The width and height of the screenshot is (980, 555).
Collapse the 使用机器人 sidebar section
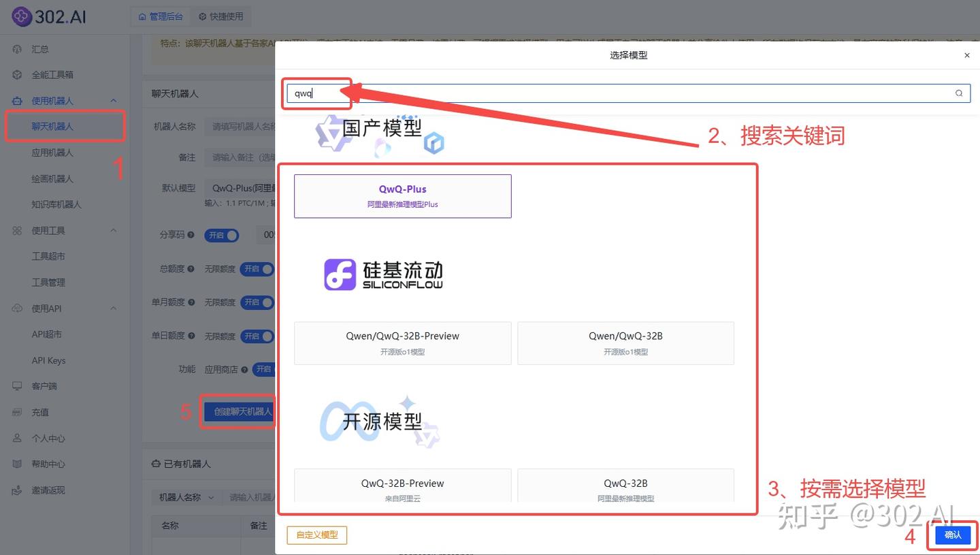click(x=114, y=100)
